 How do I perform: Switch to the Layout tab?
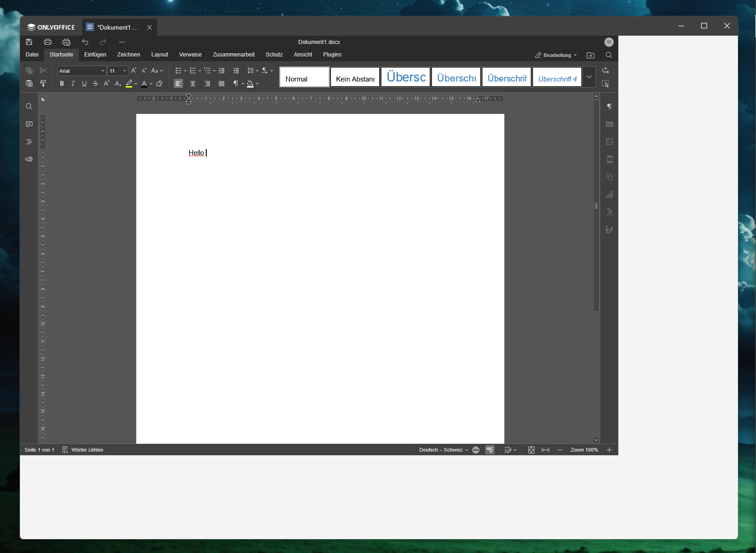click(x=159, y=55)
